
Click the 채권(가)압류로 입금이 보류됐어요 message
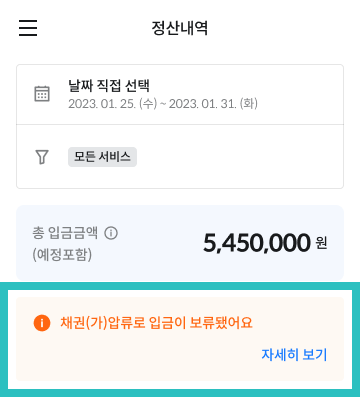[156, 323]
